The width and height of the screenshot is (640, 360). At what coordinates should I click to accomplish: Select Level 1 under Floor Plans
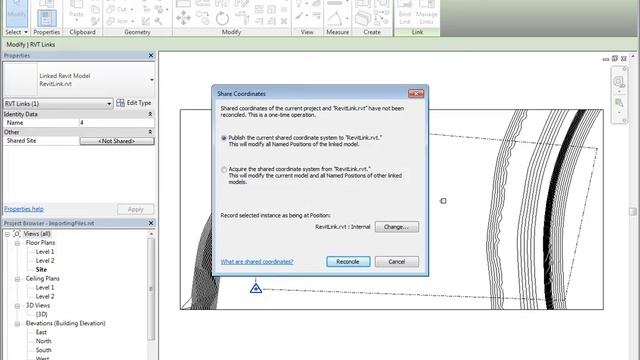click(45, 252)
